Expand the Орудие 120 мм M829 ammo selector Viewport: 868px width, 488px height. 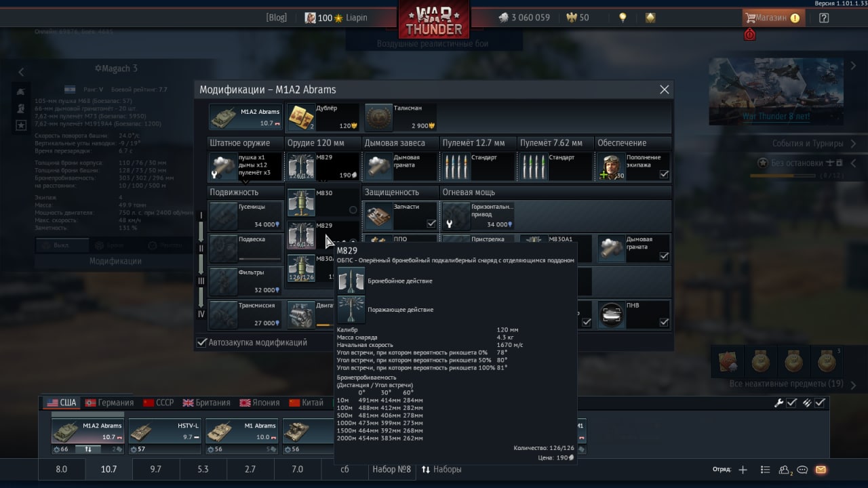tap(323, 166)
